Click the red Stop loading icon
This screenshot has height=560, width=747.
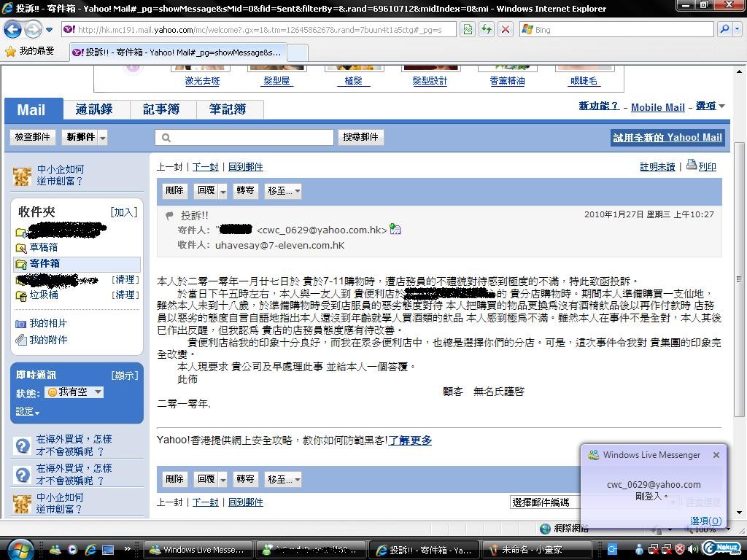tap(505, 29)
